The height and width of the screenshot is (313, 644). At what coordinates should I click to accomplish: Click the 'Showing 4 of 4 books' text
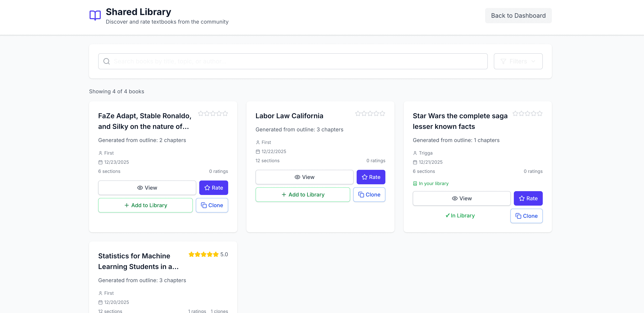click(x=116, y=91)
